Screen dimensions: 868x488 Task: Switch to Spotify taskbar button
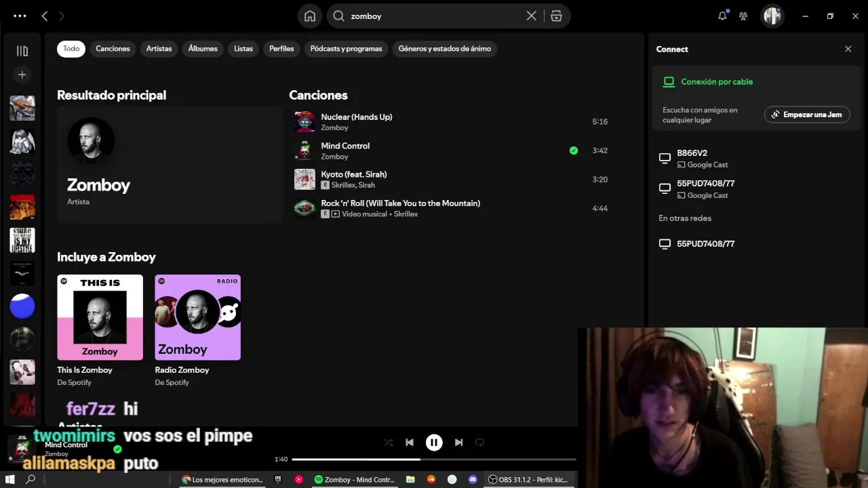pos(355,479)
